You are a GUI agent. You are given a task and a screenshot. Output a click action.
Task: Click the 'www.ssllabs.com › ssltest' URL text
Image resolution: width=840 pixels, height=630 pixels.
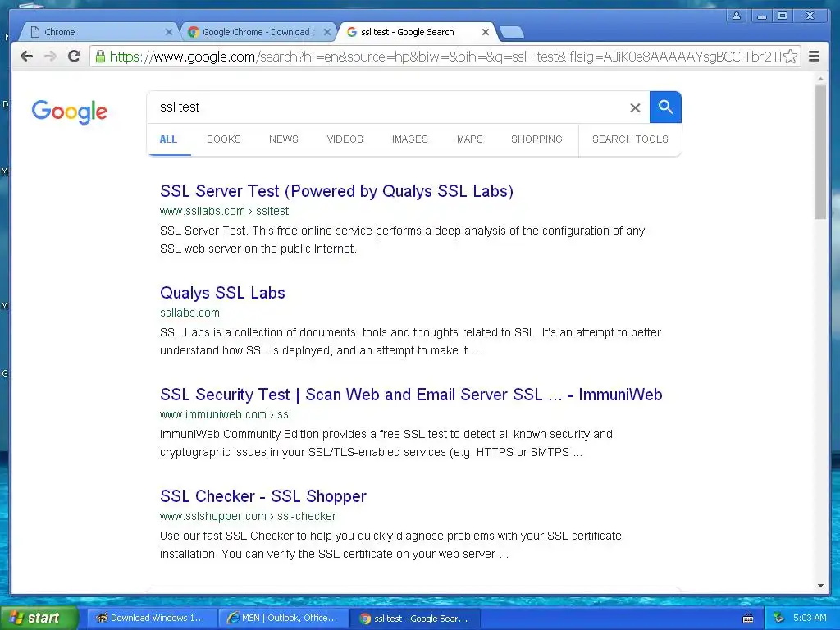(224, 211)
